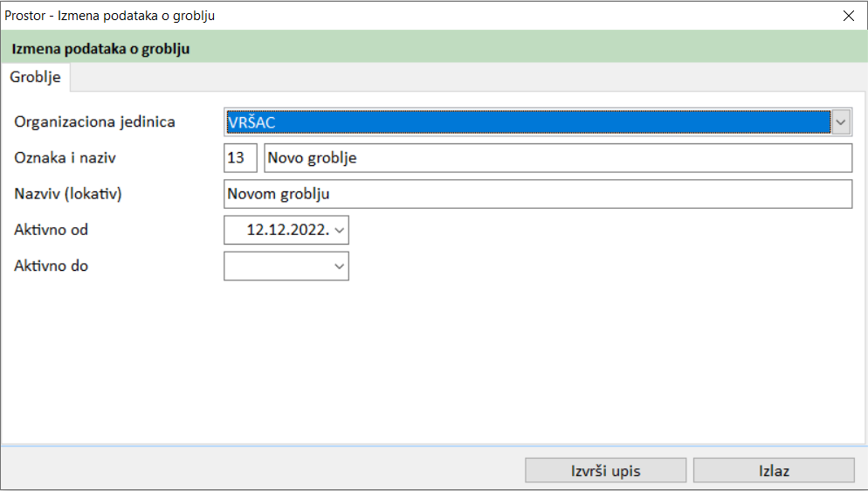Click the Organizaciona jedinica label
Image resolution: width=868 pixels, height=491 pixels.
click(94, 122)
